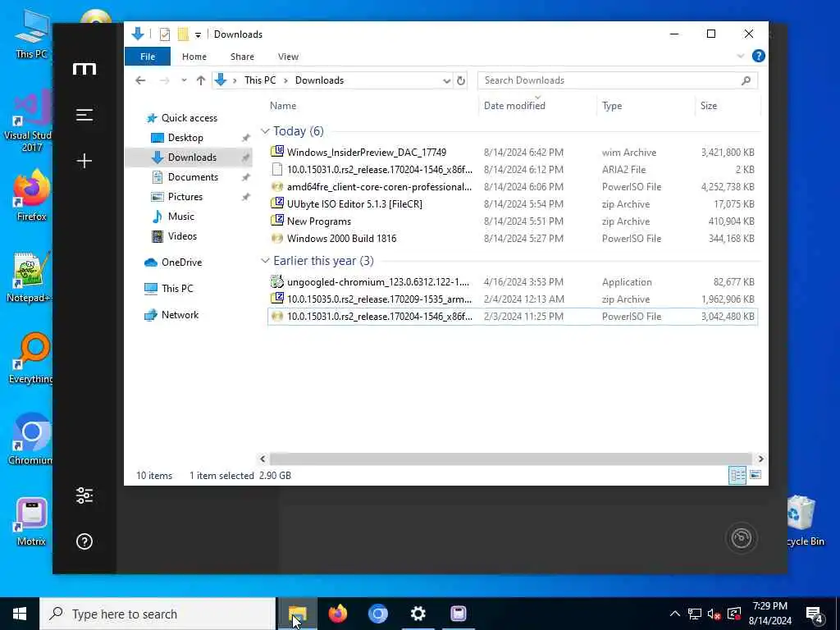Select UUbyte ISO Editor 5.1.3 [FileCR] file
This screenshot has height=630, width=840.
coord(512,204)
